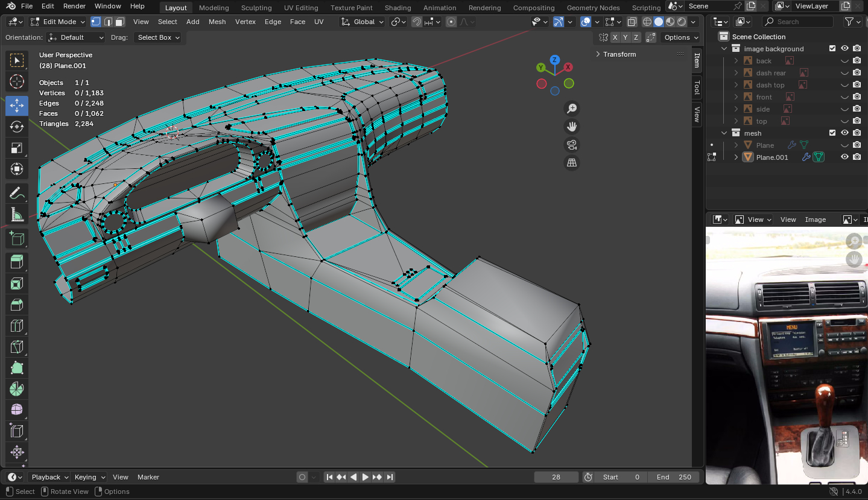
Task: Open the Keying dropdown in timeline
Action: (x=89, y=477)
